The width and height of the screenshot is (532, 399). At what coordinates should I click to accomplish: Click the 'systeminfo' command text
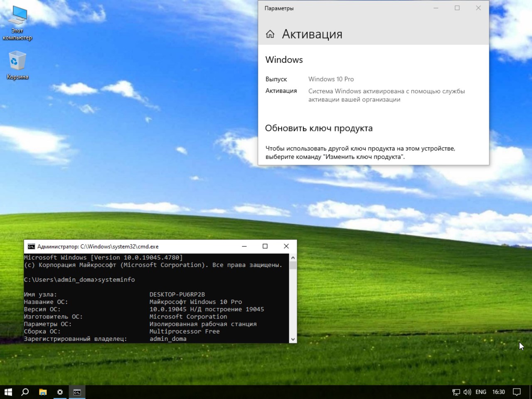116,280
